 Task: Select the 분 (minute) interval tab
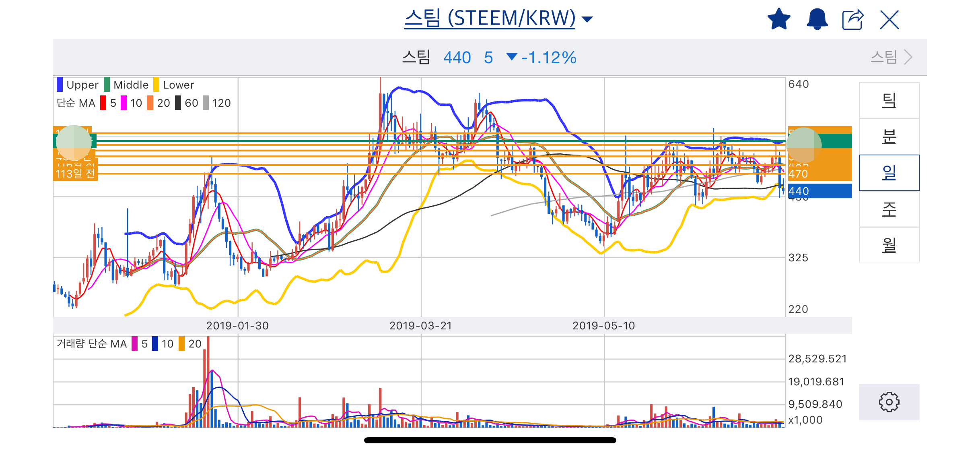[x=889, y=137]
